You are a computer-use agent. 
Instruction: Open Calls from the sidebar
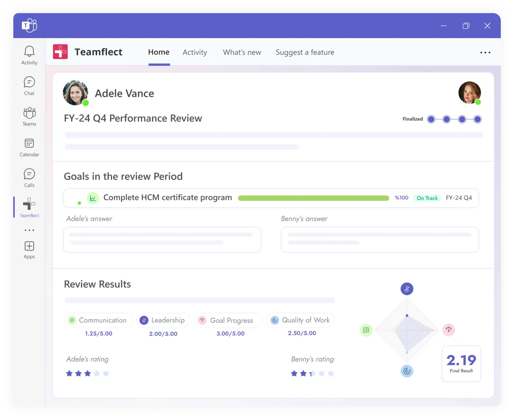point(29,178)
